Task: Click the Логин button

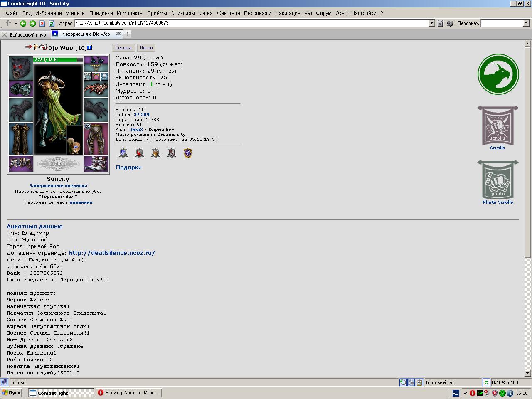Action: tap(146, 48)
